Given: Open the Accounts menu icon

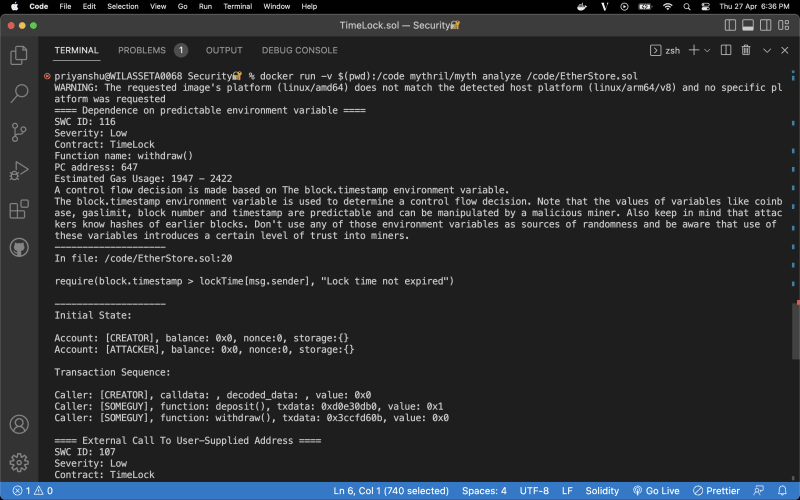Looking at the screenshot, I should point(19,424).
